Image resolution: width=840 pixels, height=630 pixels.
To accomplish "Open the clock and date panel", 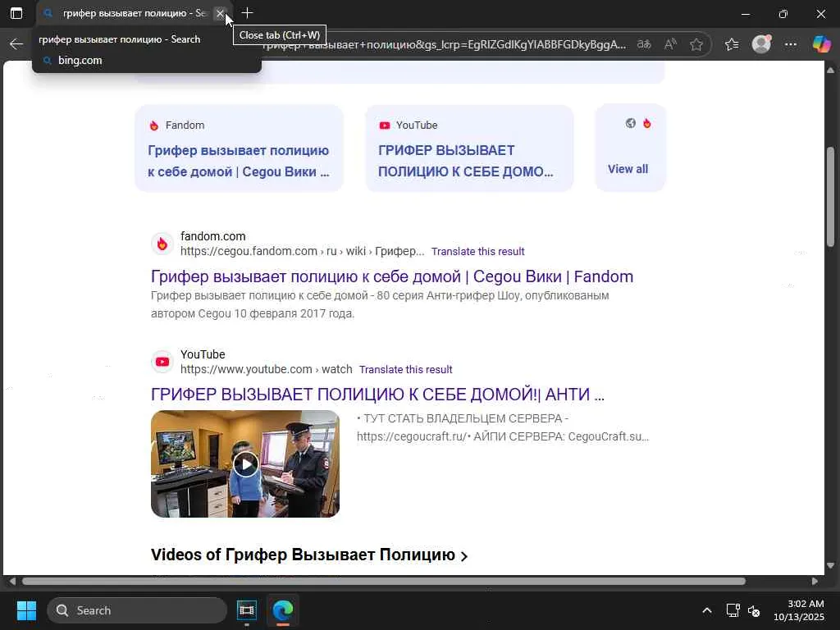I will tap(798, 610).
